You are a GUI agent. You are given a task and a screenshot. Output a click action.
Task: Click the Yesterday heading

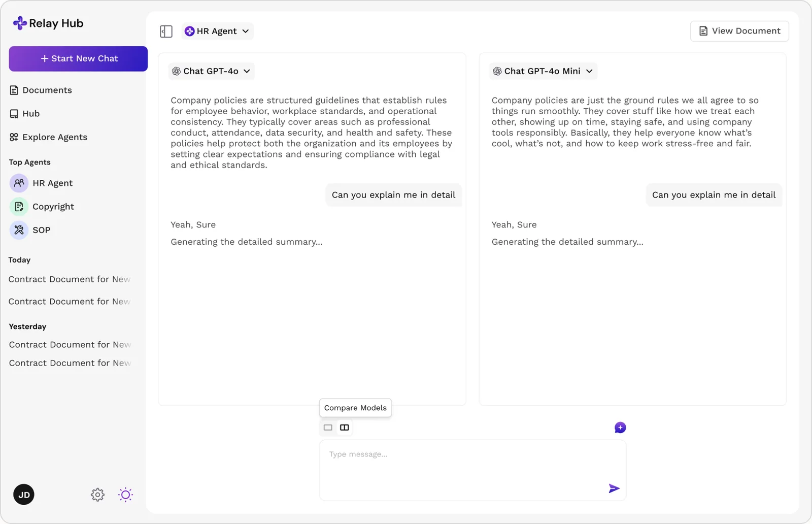pyautogui.click(x=27, y=326)
